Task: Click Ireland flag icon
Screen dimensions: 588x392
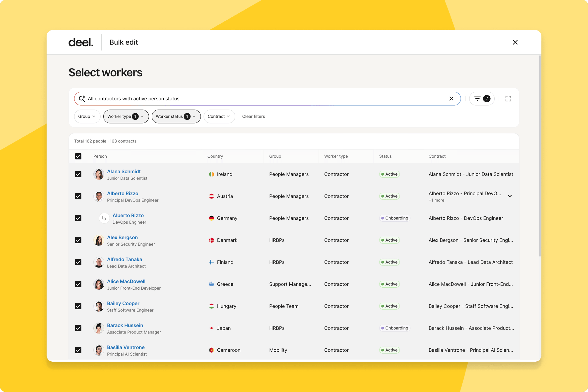Action: 211,174
